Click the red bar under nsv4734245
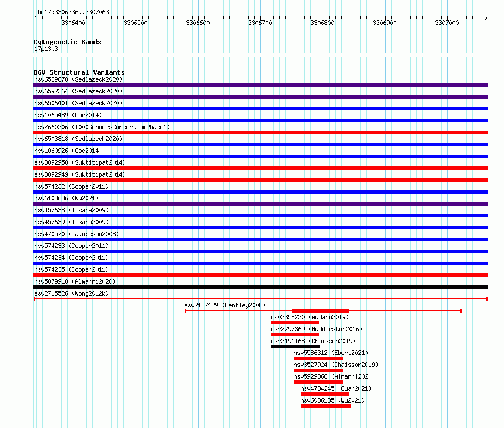 coord(325,394)
